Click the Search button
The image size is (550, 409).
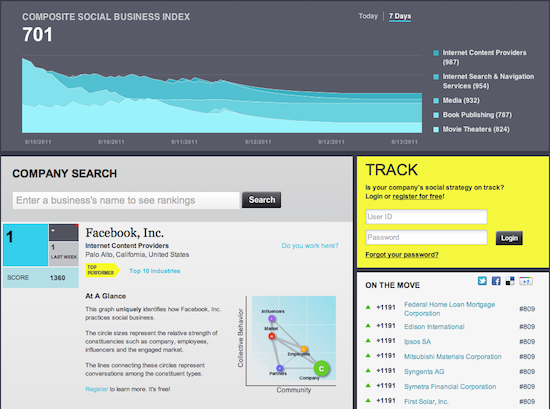tap(261, 200)
